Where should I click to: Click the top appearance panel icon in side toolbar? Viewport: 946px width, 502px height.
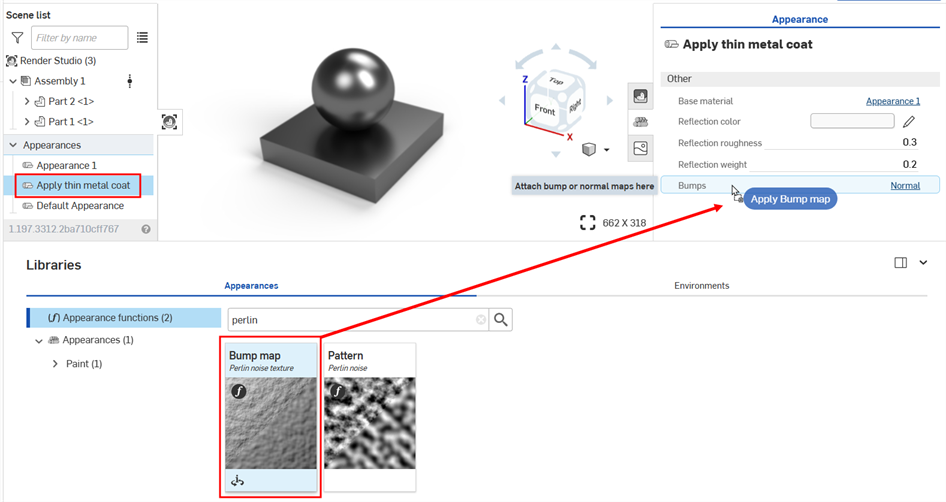(640, 96)
